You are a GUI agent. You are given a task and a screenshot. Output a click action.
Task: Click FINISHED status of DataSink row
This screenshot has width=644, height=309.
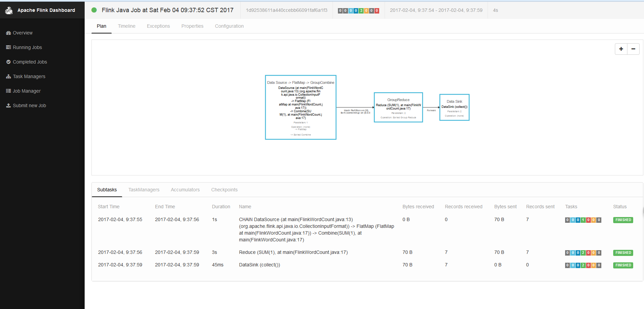(x=623, y=265)
